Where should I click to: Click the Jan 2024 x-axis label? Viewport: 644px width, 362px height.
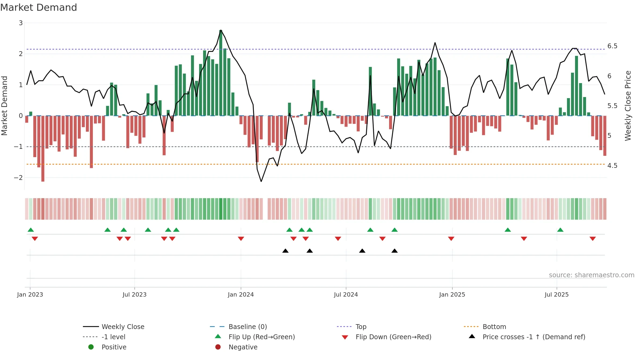tap(241, 294)
